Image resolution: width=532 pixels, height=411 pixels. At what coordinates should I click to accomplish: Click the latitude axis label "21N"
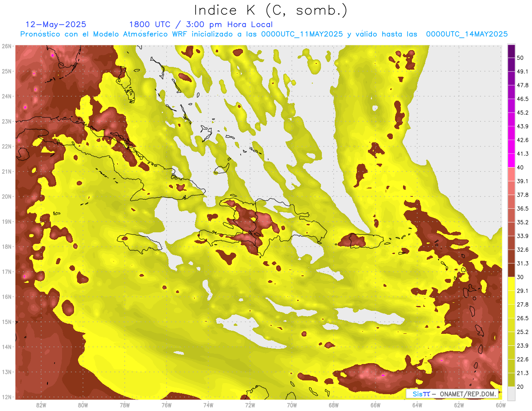click(6, 171)
